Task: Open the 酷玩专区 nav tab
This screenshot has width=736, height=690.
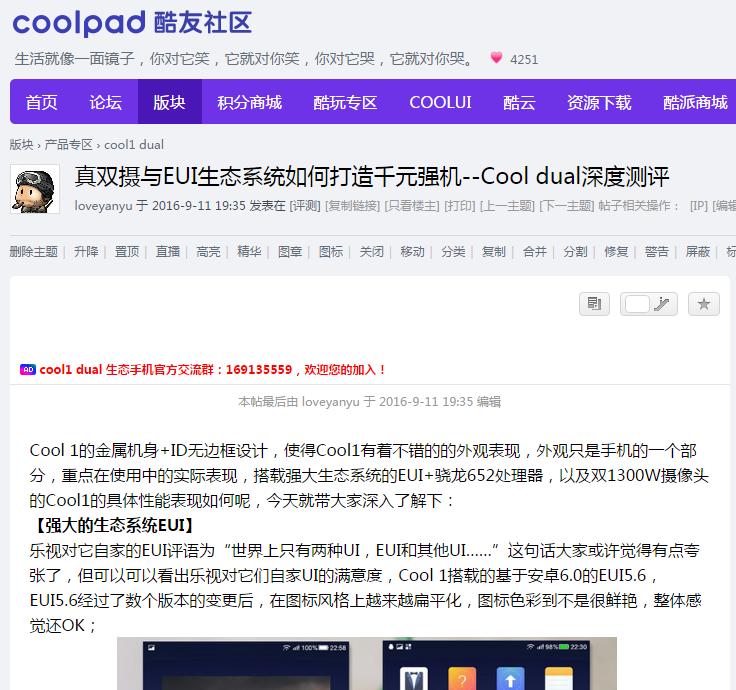Action: click(345, 102)
